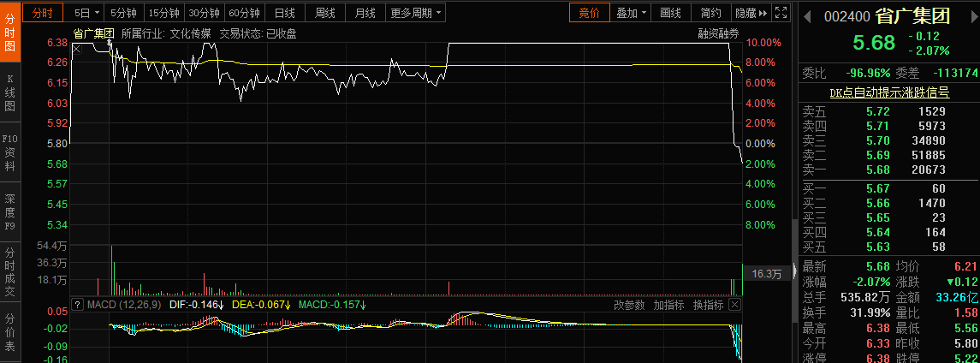Open MACD help question mark icon
Viewport: 980px width, 363px height.
[x=78, y=305]
